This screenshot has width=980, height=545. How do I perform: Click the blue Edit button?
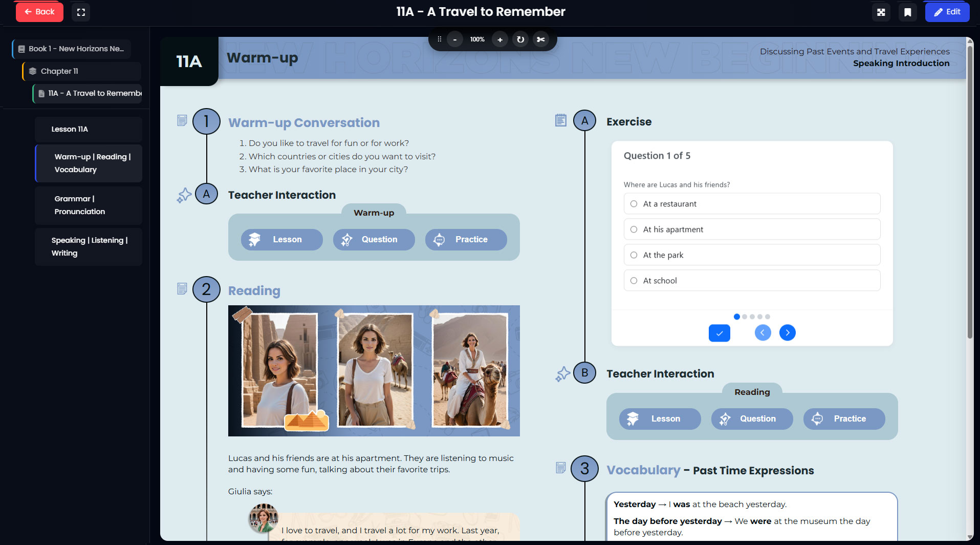click(x=947, y=12)
